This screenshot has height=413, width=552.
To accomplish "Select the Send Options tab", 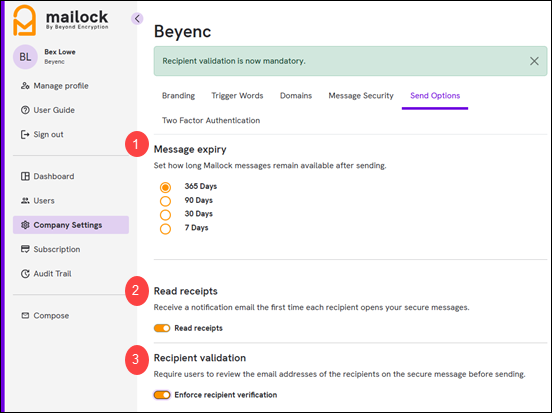I will [x=435, y=96].
